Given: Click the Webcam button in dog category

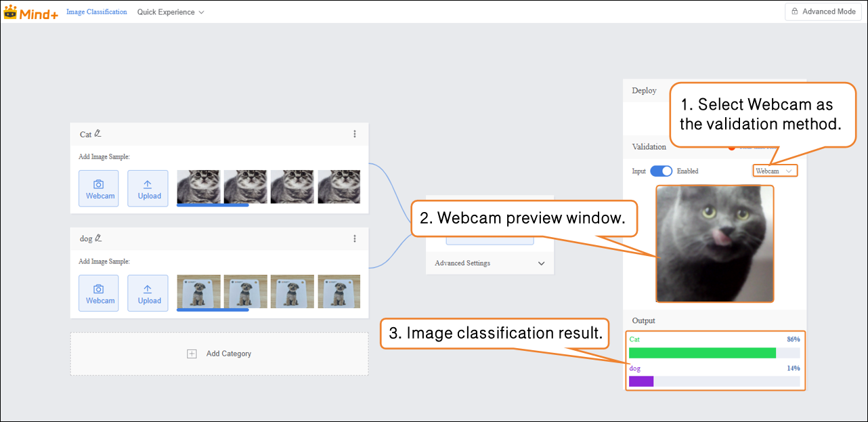Looking at the screenshot, I should click(100, 293).
